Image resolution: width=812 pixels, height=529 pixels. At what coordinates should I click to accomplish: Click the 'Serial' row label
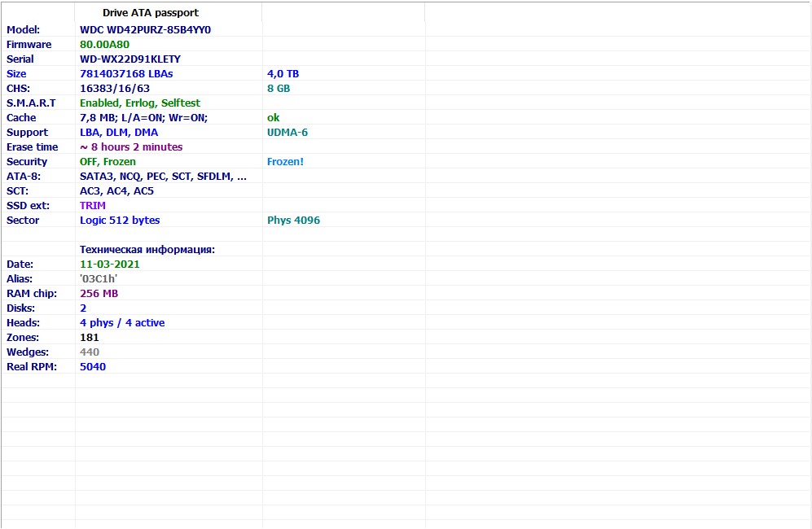pyautogui.click(x=20, y=59)
